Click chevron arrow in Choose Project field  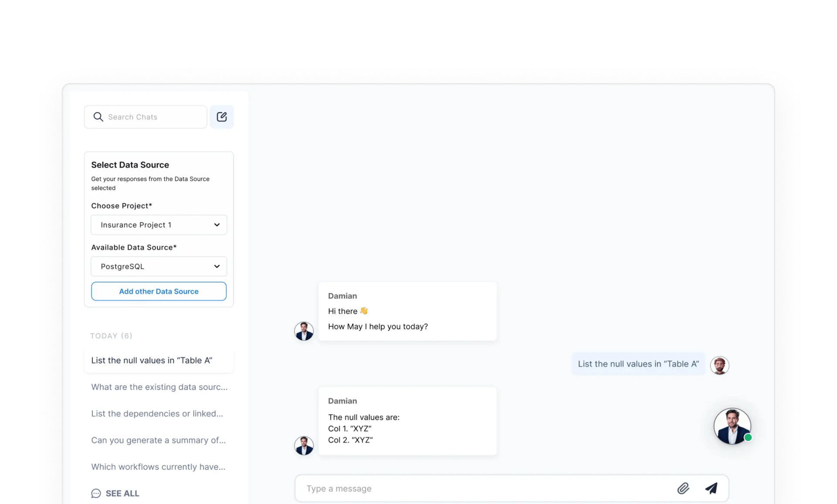click(217, 225)
